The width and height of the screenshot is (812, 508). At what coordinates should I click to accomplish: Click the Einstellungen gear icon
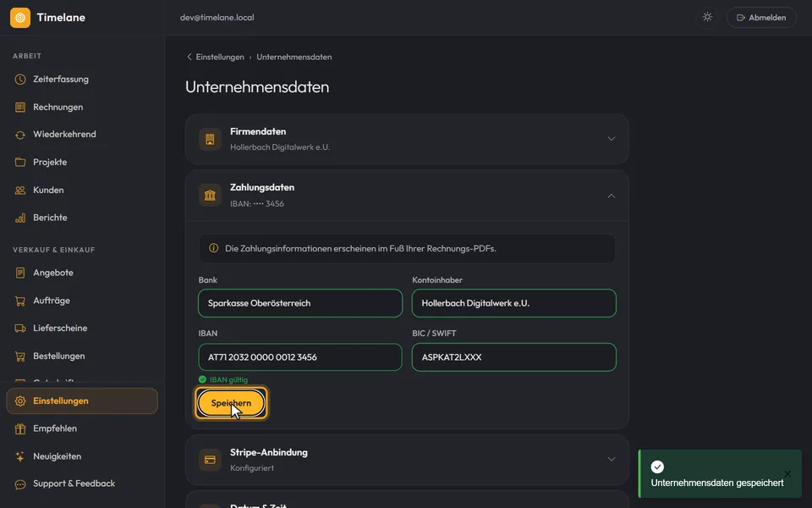coord(20,401)
